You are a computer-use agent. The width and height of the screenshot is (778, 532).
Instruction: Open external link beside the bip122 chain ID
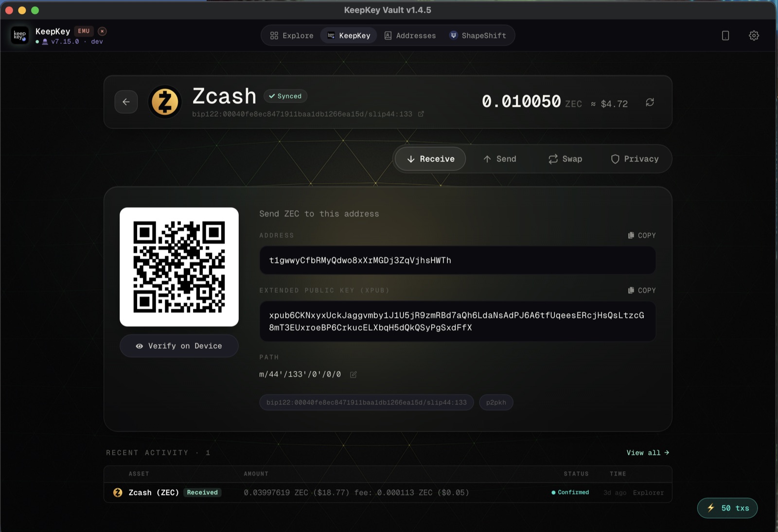click(x=421, y=114)
